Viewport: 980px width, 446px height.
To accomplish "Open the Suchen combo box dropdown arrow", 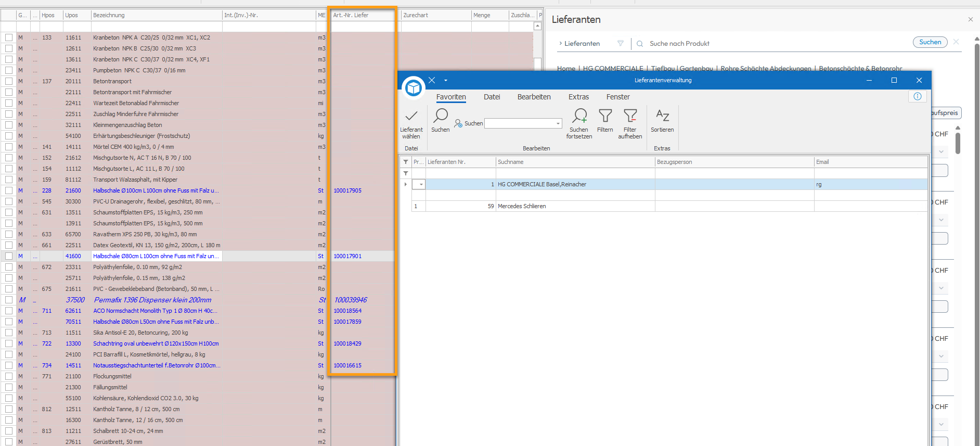I will [558, 123].
